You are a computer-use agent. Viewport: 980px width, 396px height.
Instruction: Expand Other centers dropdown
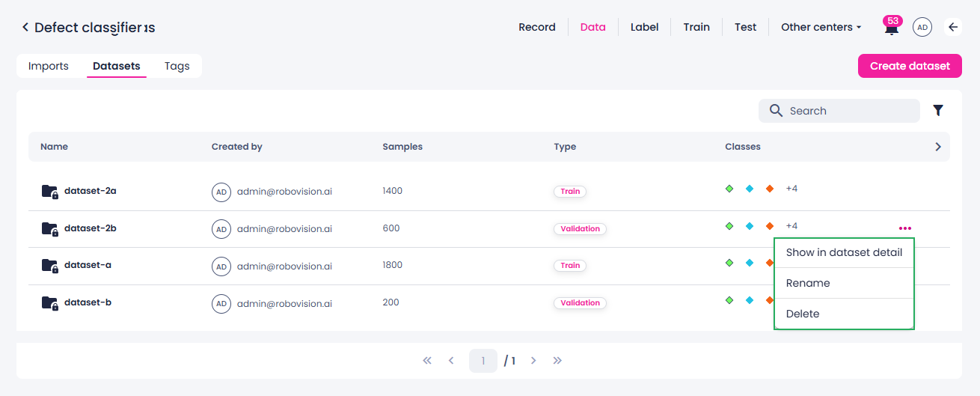[821, 27]
